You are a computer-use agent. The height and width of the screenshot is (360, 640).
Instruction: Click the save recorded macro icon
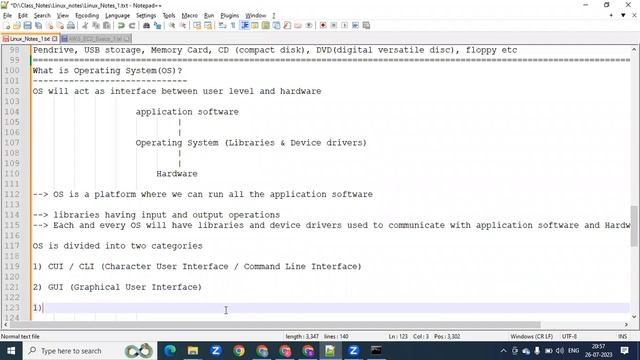tap(367, 26)
